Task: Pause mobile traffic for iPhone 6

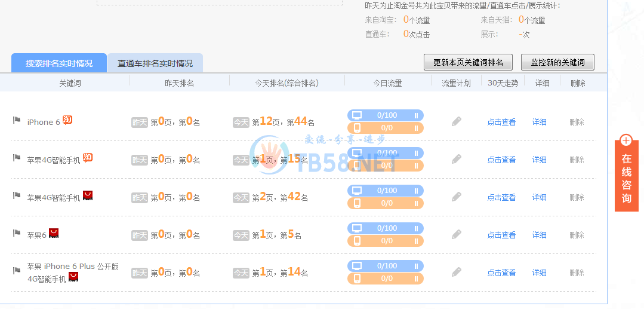Action: [416, 129]
